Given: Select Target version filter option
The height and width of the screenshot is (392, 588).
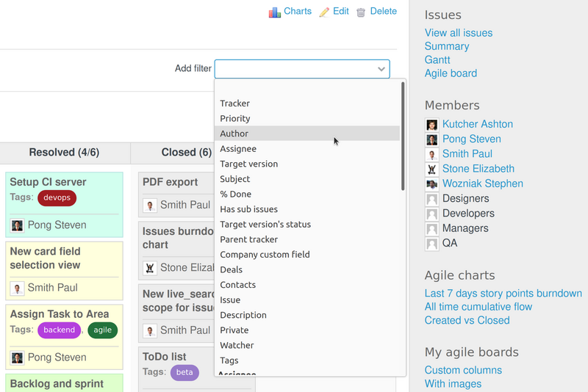Looking at the screenshot, I should (x=248, y=164).
